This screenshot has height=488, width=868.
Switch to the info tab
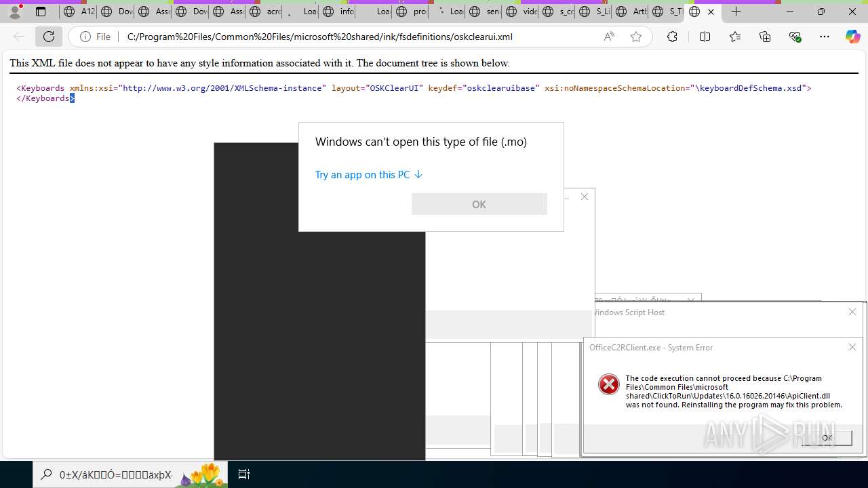(336, 12)
